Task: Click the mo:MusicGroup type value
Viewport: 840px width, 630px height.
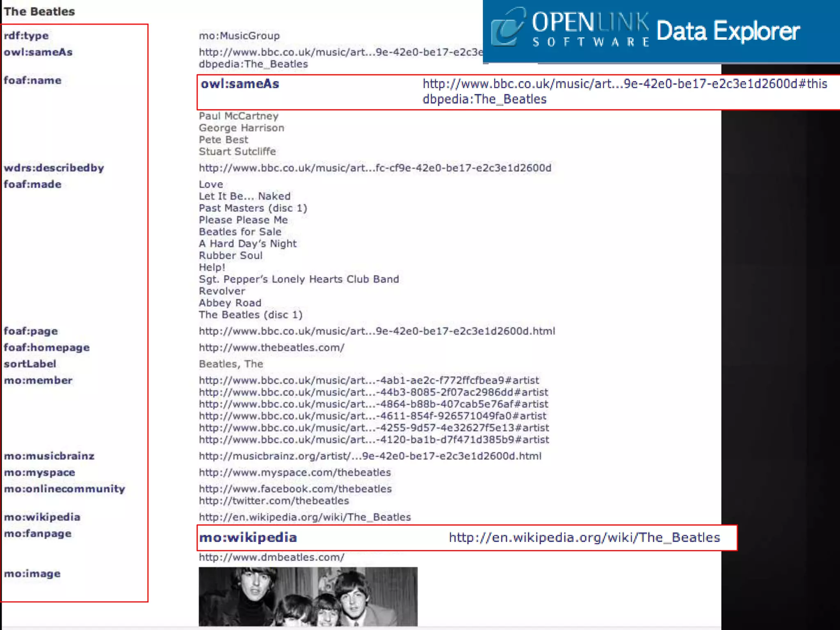Action: click(239, 36)
